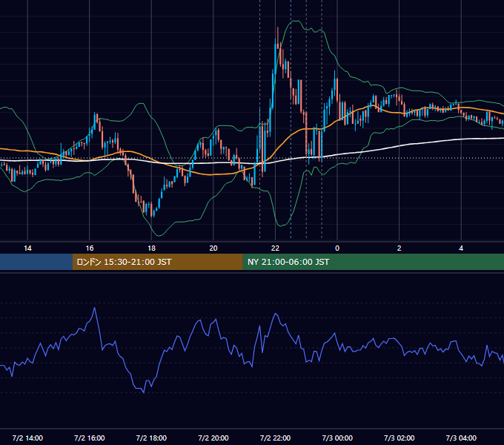Click the NY 21:00-06:00 JST session bar
The image size is (504, 445).
click(373, 262)
